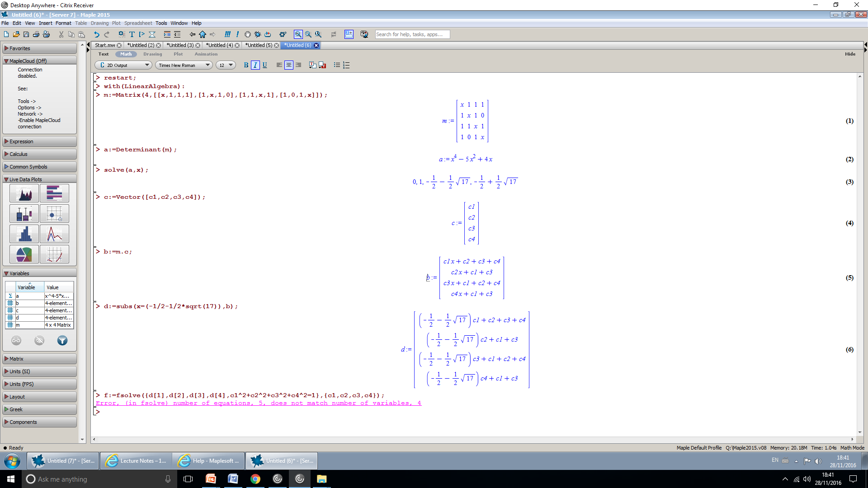The height and width of the screenshot is (488, 868).
Task: Open the Format menu
Action: (x=63, y=23)
